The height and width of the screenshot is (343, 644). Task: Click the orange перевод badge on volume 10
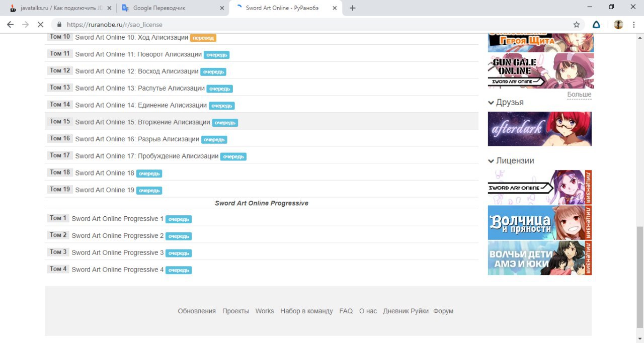203,38
